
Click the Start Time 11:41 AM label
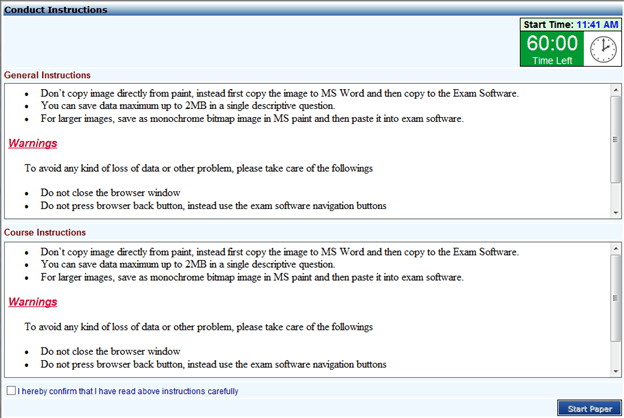[x=569, y=24]
